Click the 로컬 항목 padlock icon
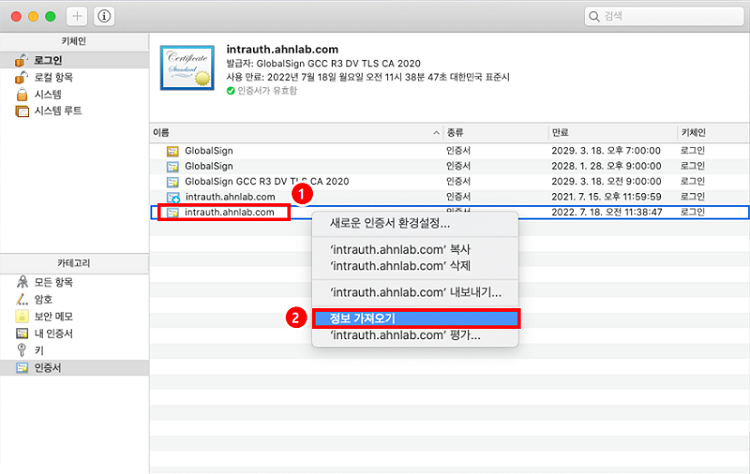 [22, 77]
